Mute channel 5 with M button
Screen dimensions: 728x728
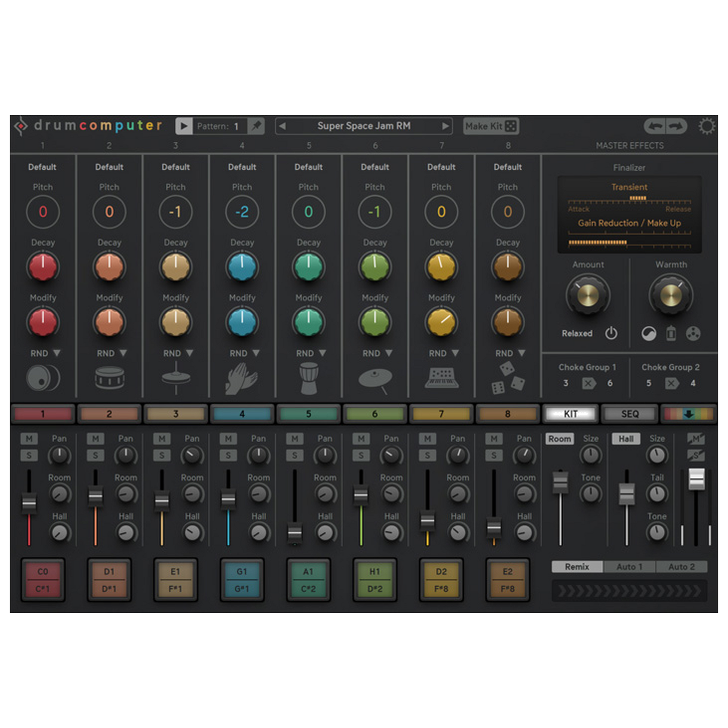click(295, 438)
